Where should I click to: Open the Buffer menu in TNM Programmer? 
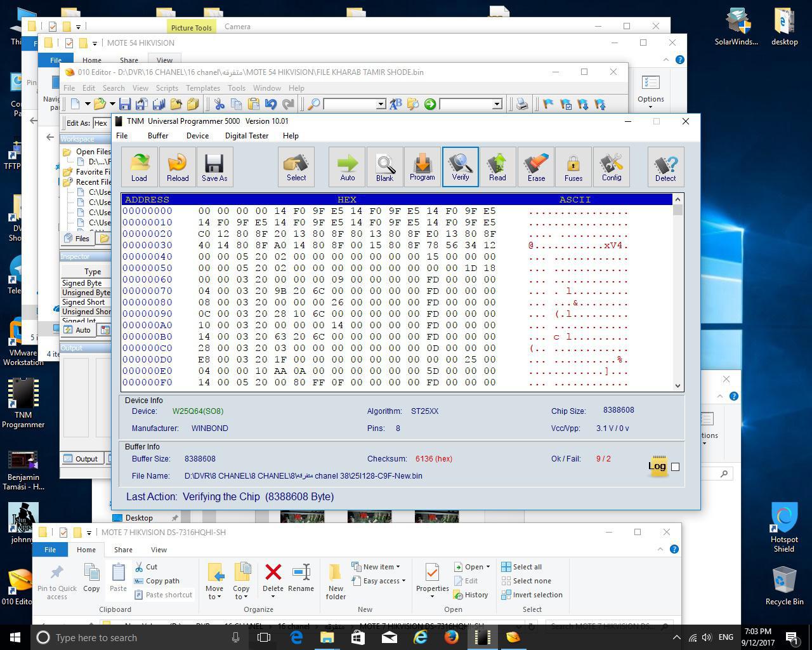(x=158, y=136)
